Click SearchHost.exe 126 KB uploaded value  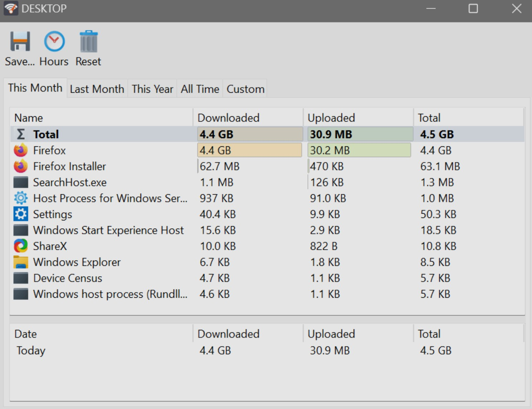tap(327, 182)
